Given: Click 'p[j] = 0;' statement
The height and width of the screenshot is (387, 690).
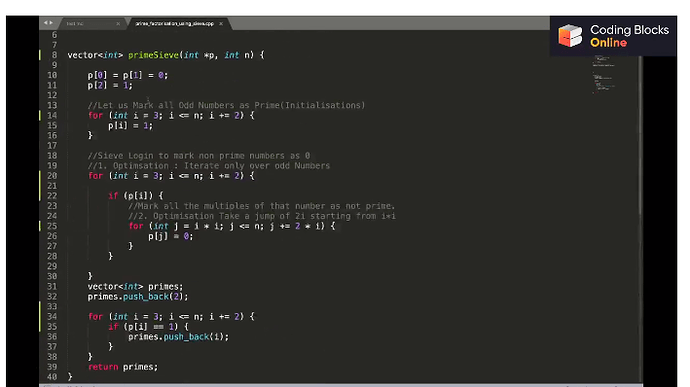Looking at the screenshot, I should (170, 236).
